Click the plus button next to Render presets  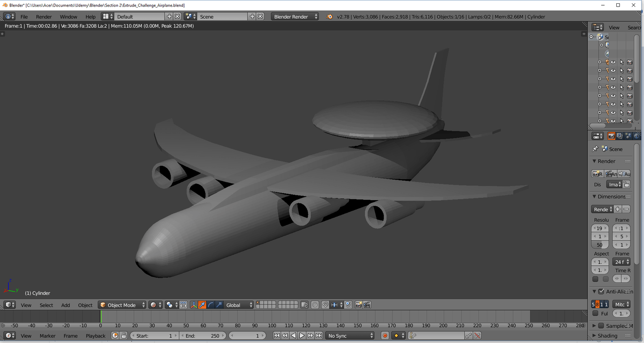tap(617, 209)
